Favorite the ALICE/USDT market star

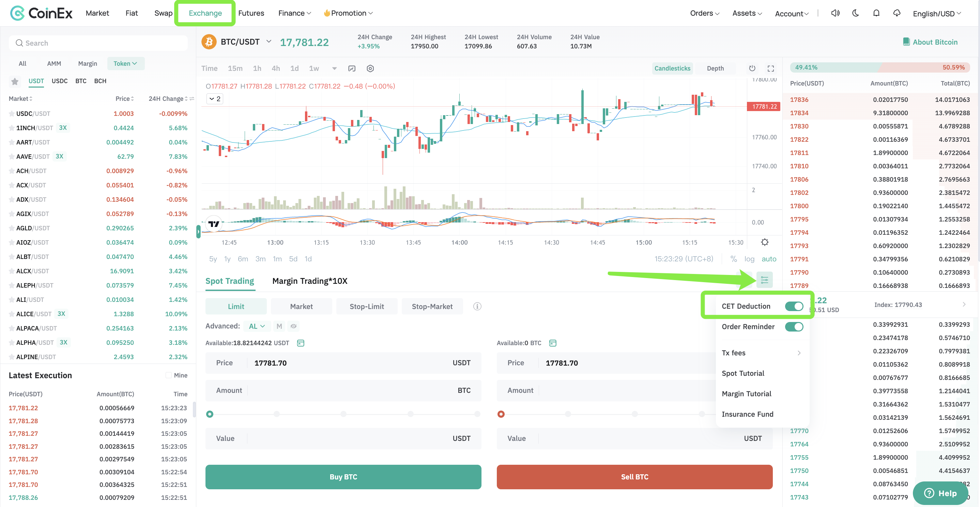coord(12,314)
